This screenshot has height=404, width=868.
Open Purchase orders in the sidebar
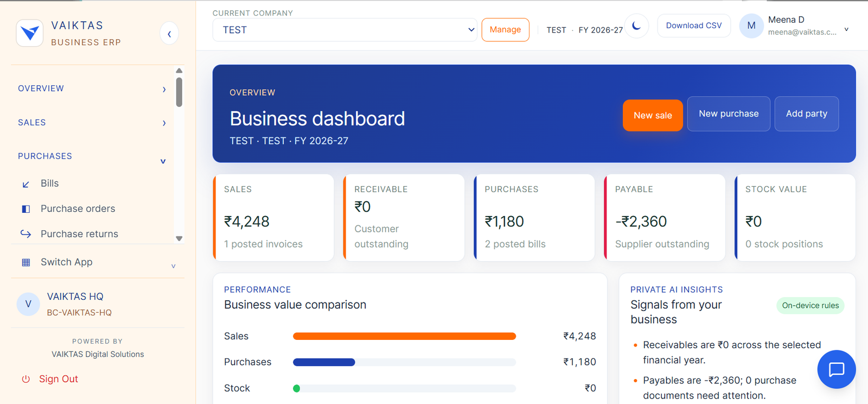coord(78,209)
